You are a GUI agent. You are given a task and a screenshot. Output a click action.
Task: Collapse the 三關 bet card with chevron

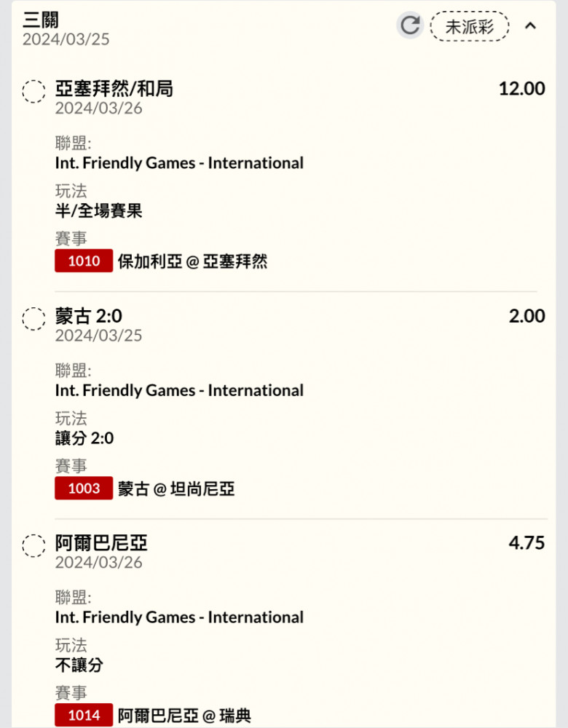click(x=530, y=25)
